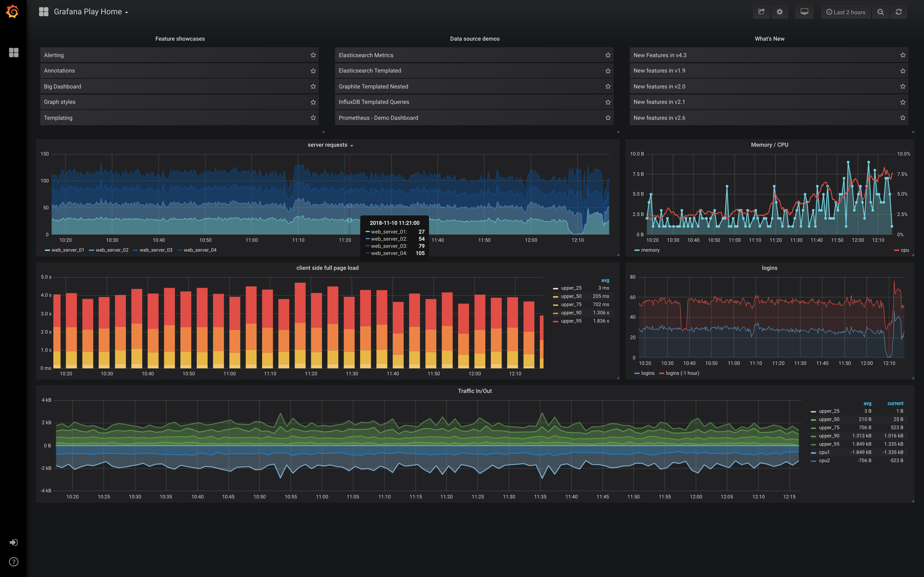Sort Traffic legend by current column
Screen dimensions: 924x577
coord(895,403)
